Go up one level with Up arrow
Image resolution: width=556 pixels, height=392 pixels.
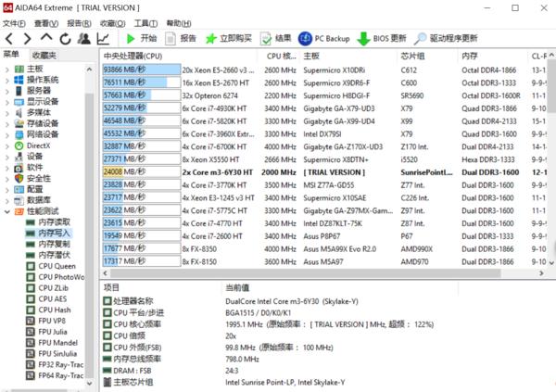[46, 37]
